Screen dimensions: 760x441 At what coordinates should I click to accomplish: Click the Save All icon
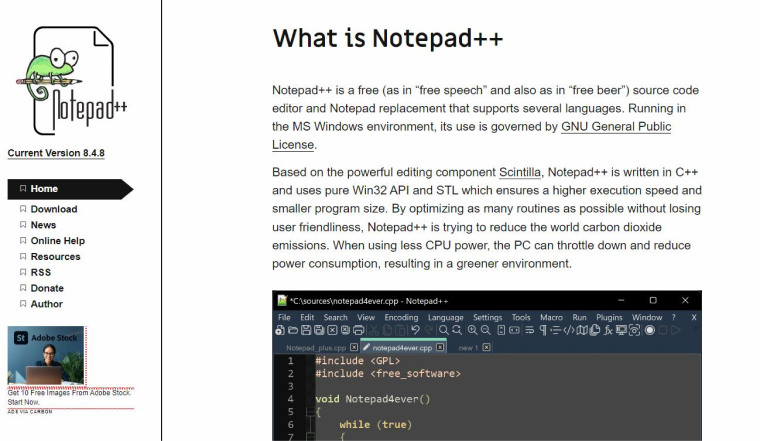coord(319,331)
